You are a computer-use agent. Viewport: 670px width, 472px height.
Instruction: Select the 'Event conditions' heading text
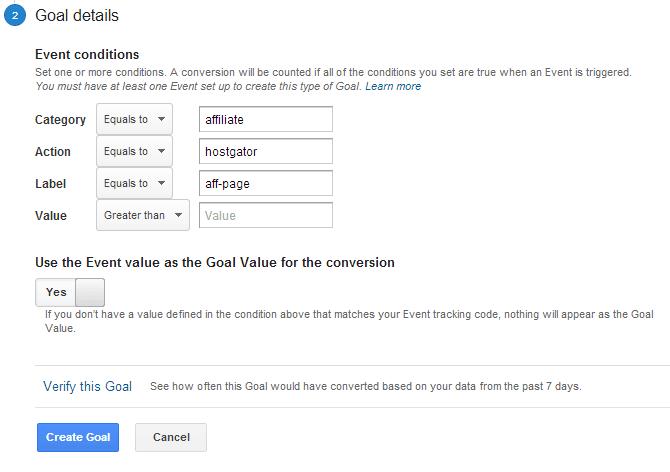pyautogui.click(x=87, y=54)
